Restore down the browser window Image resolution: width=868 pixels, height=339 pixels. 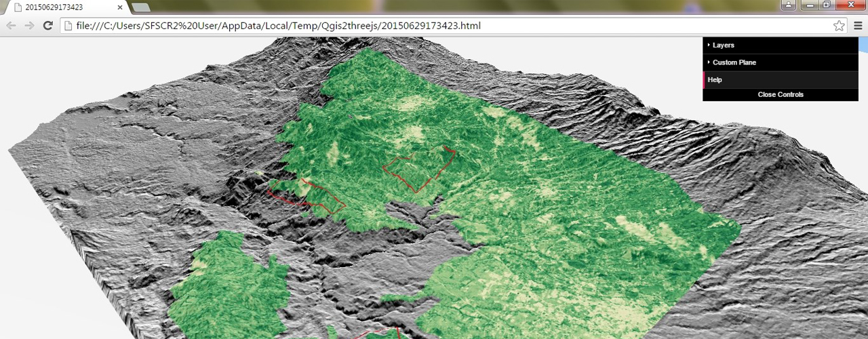pyautogui.click(x=826, y=5)
